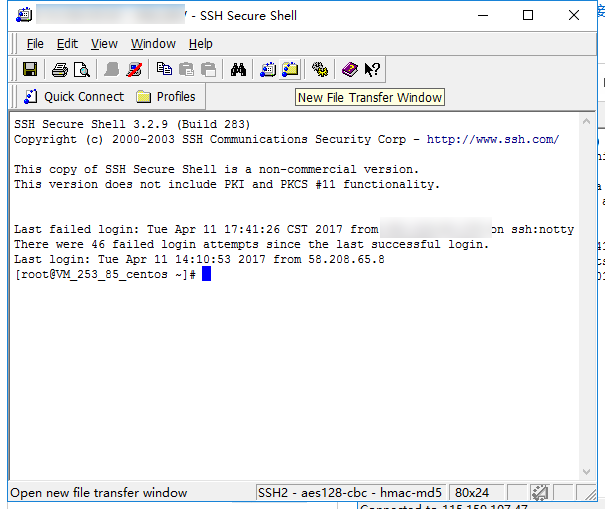The height and width of the screenshot is (509, 605).
Task: Click the Copyright 2000-2003 line
Action: [x=287, y=139]
